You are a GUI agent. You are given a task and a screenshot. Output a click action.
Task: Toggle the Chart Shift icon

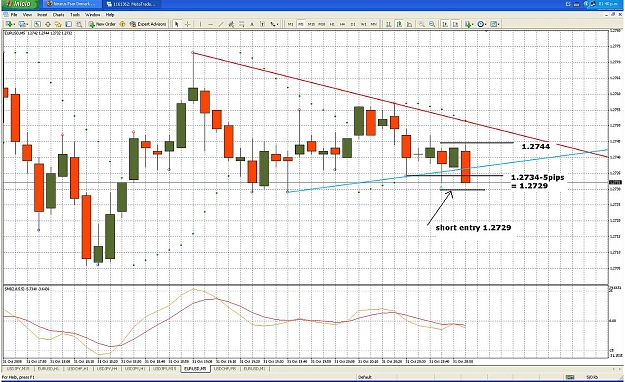[x=455, y=24]
